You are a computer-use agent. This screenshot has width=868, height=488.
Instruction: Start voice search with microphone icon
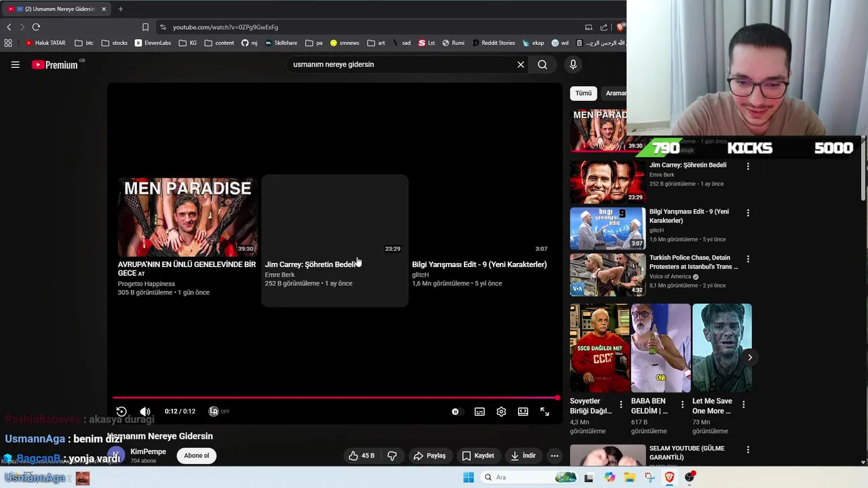click(x=573, y=64)
